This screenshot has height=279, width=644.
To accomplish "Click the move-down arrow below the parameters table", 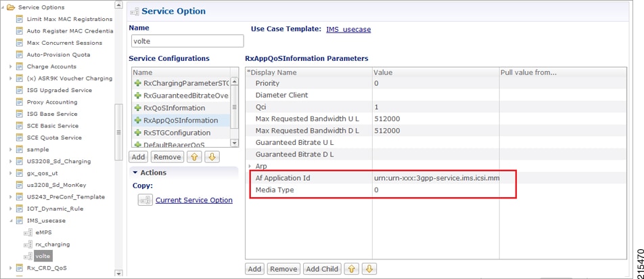I will click(369, 269).
